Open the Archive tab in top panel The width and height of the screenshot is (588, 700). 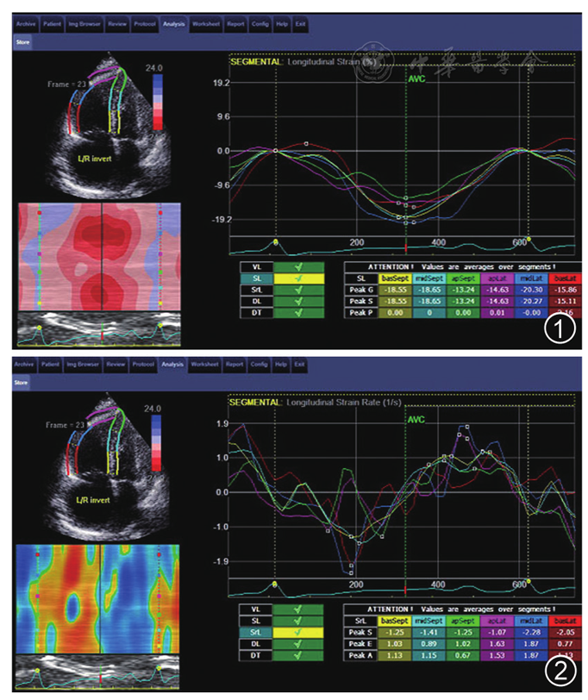click(25, 25)
